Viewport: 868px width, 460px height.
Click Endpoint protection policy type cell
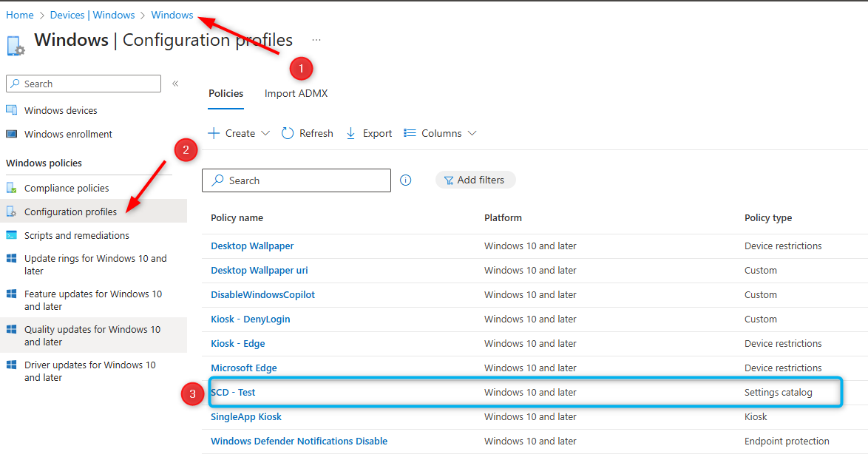(787, 441)
